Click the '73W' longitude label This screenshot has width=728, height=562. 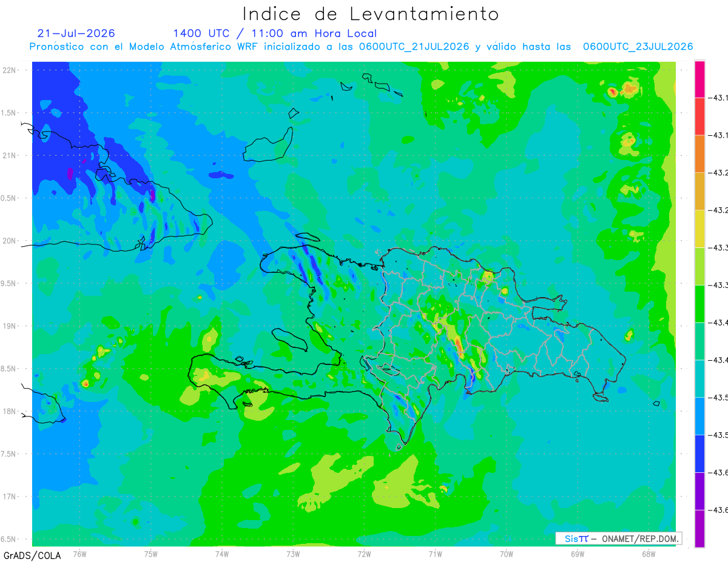293,554
